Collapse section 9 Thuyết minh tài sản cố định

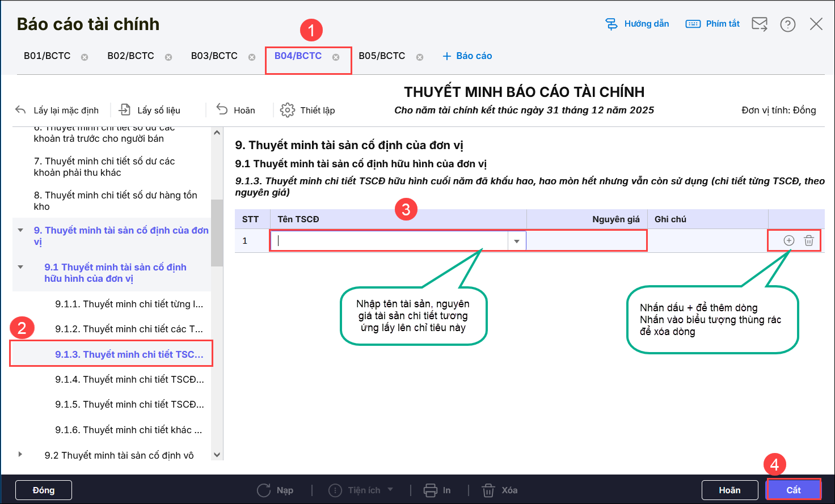click(x=20, y=230)
